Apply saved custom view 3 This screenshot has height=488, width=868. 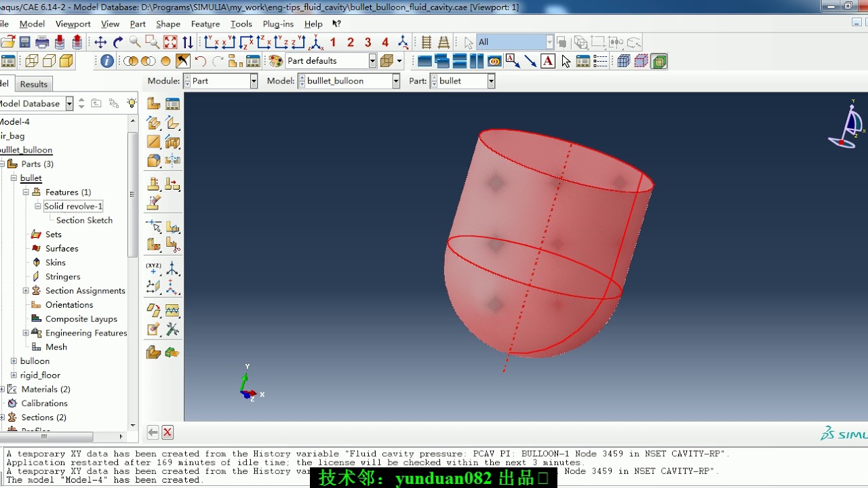coord(368,42)
